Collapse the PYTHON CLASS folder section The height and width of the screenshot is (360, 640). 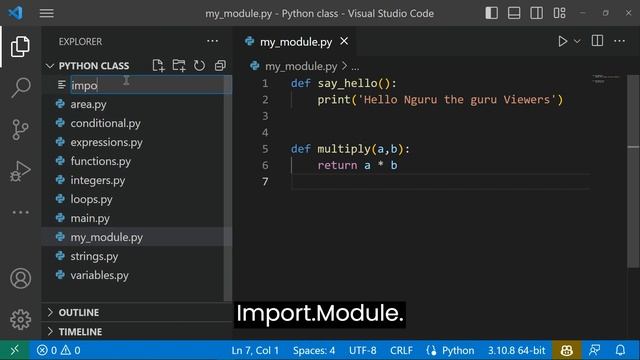(93, 66)
